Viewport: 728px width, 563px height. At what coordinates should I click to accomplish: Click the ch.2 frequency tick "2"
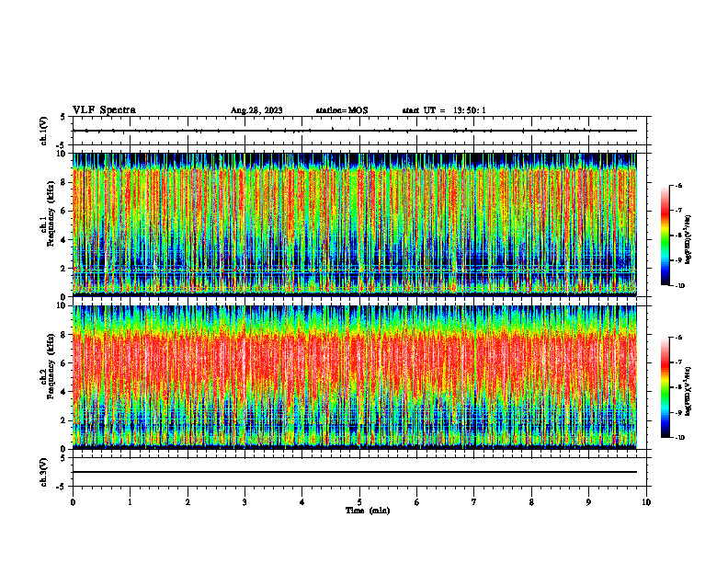pyautogui.click(x=63, y=420)
